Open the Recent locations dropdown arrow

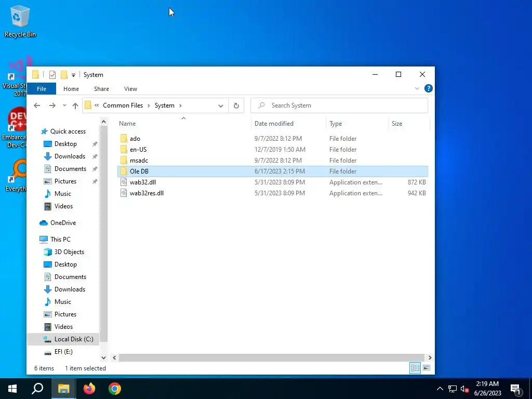64,105
